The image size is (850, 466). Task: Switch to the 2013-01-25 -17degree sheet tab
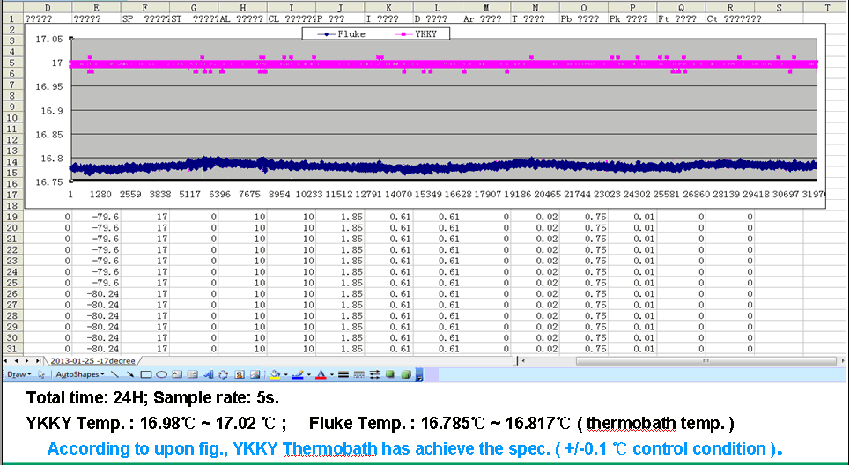[91, 360]
